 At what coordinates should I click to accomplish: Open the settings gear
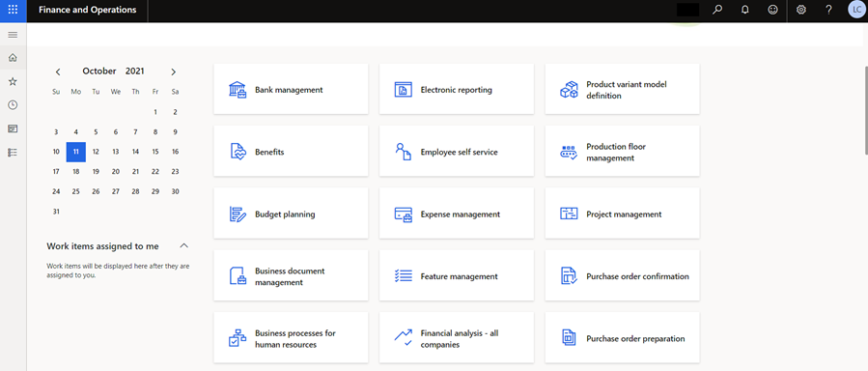[801, 10]
